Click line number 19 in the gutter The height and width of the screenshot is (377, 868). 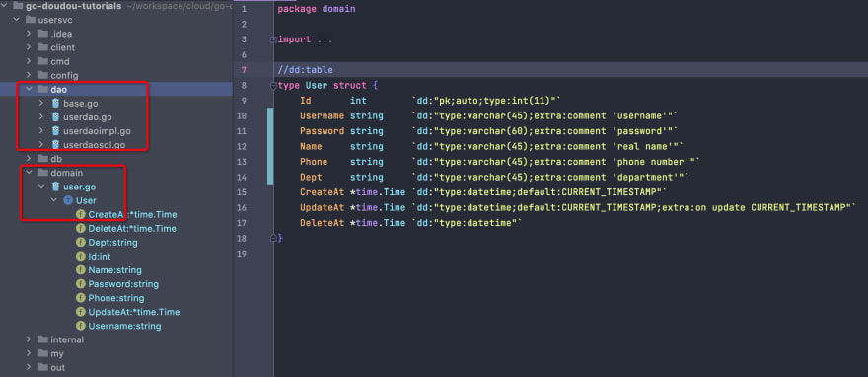242,254
